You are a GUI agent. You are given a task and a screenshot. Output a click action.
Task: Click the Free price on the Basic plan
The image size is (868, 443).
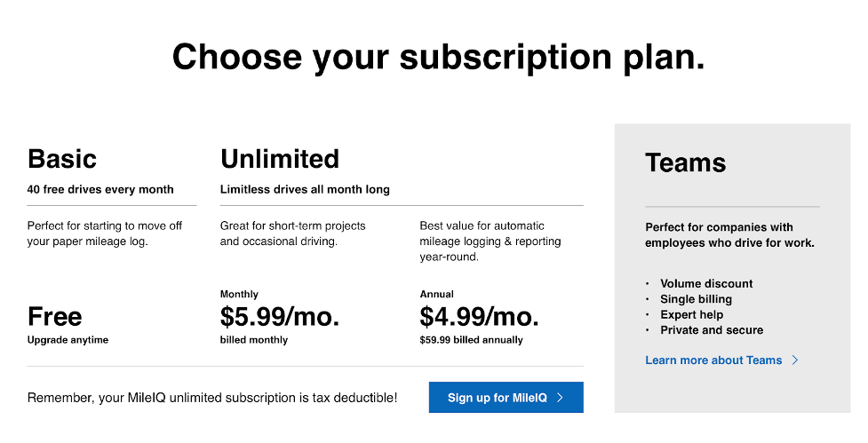(55, 316)
